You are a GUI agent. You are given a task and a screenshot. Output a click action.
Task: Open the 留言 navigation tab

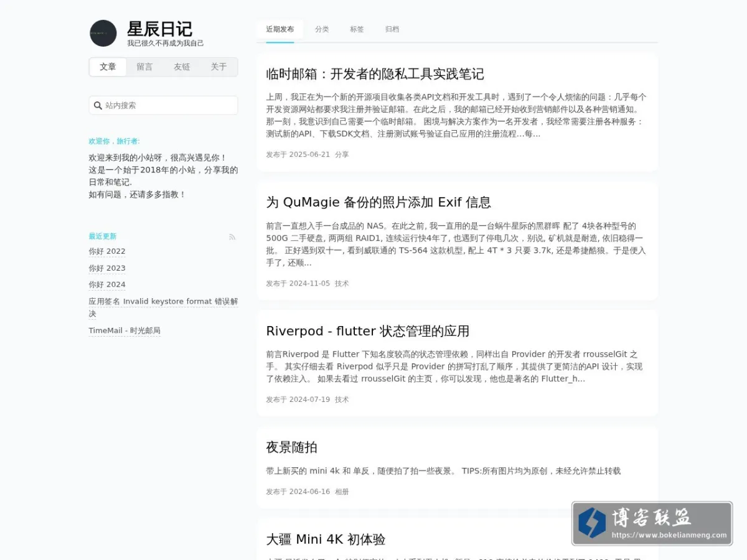tap(144, 67)
